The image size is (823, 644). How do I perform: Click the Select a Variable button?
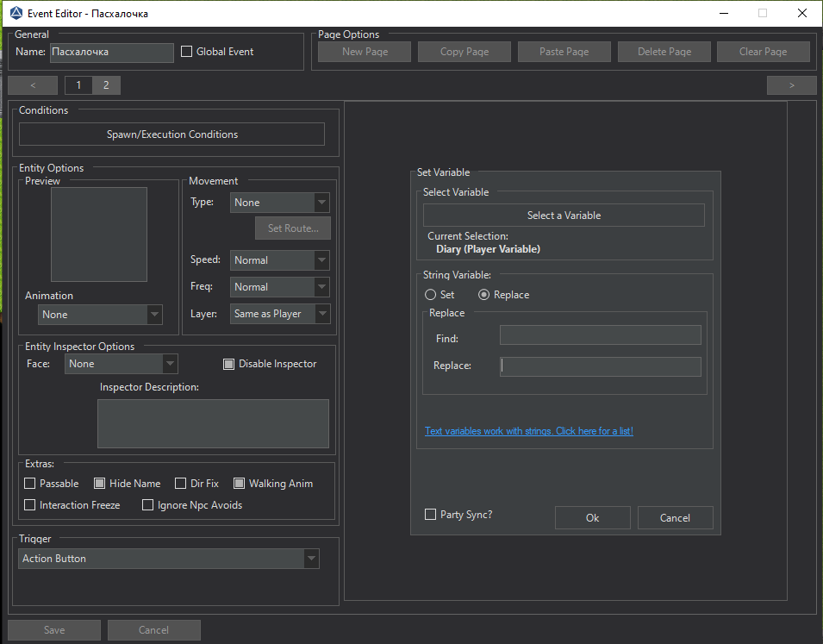pyautogui.click(x=564, y=216)
